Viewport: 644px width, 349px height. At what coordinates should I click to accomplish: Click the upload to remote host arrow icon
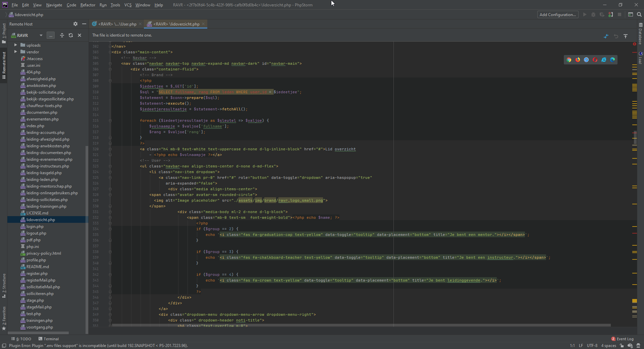(626, 36)
